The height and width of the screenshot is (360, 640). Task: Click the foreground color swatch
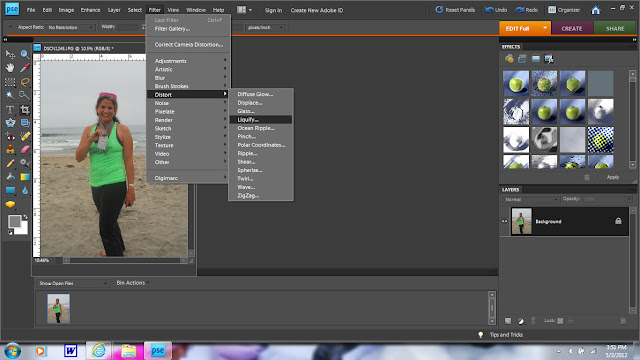coord(14,221)
